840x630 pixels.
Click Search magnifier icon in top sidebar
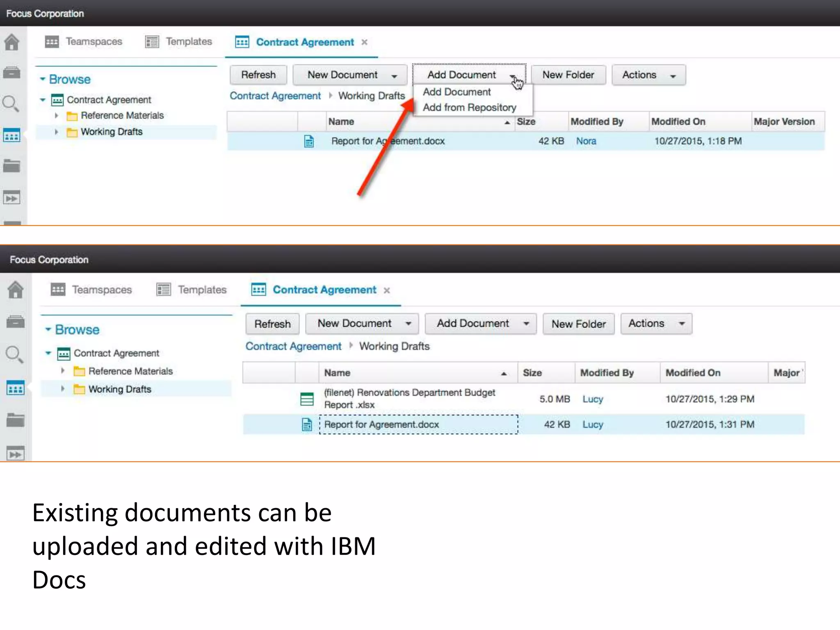(11, 104)
